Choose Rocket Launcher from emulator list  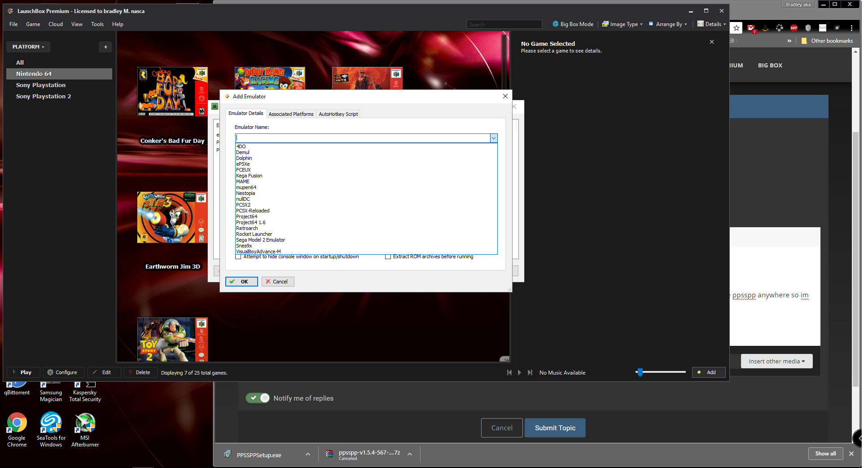pyautogui.click(x=366, y=234)
